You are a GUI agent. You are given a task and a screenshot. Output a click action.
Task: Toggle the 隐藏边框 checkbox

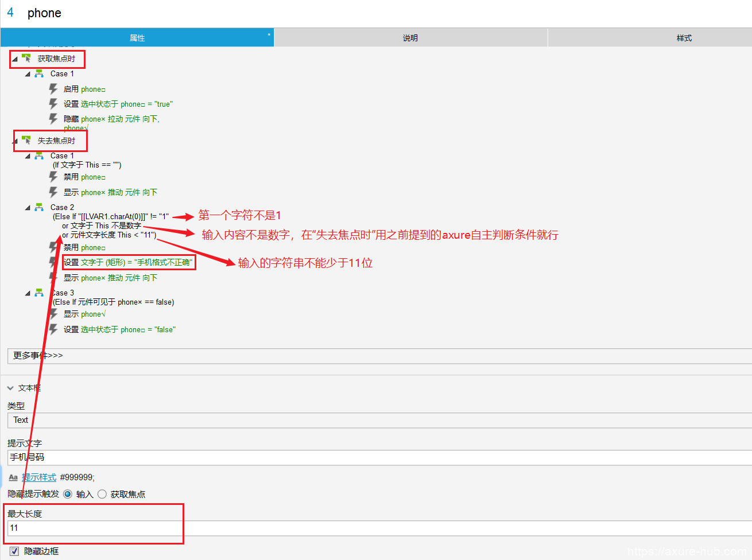pyautogui.click(x=14, y=551)
